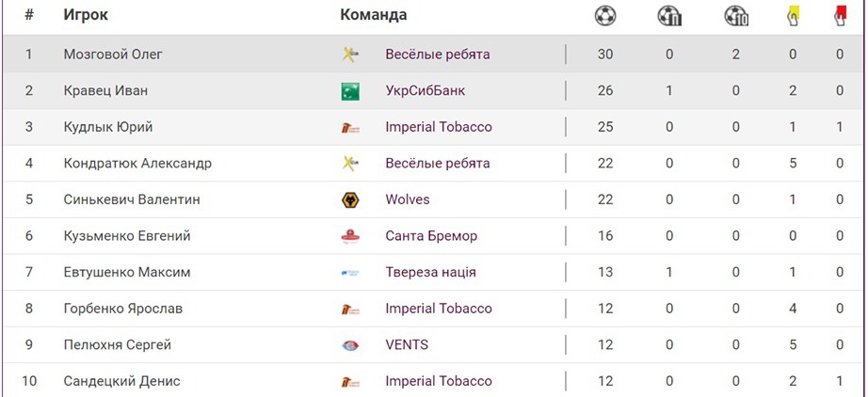This screenshot has height=397, width=868.
Task: Open the УкрСибБанк team page
Action: click(426, 91)
